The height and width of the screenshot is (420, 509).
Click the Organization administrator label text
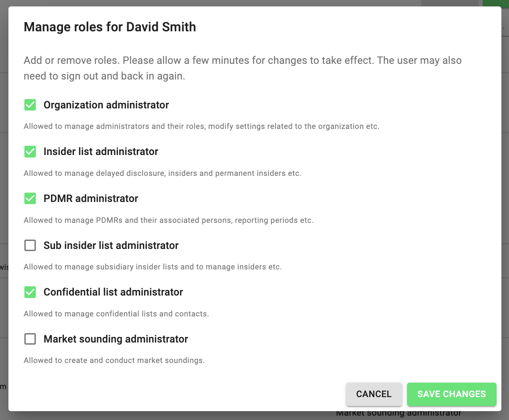click(106, 105)
